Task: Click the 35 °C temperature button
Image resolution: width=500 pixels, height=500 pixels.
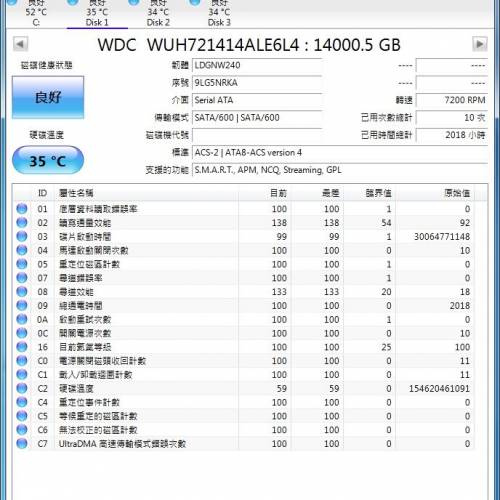Action: click(x=48, y=160)
